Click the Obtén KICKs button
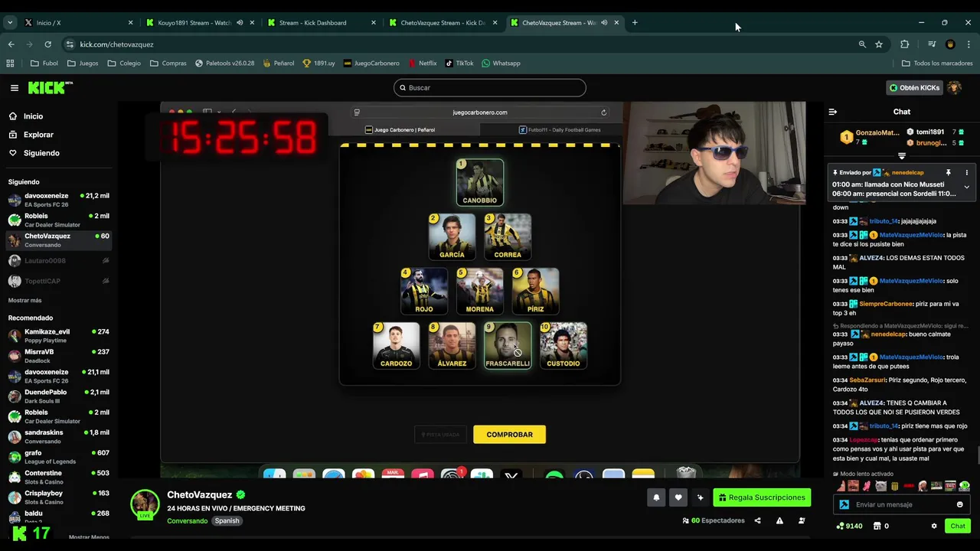The width and height of the screenshot is (980, 551). point(914,88)
